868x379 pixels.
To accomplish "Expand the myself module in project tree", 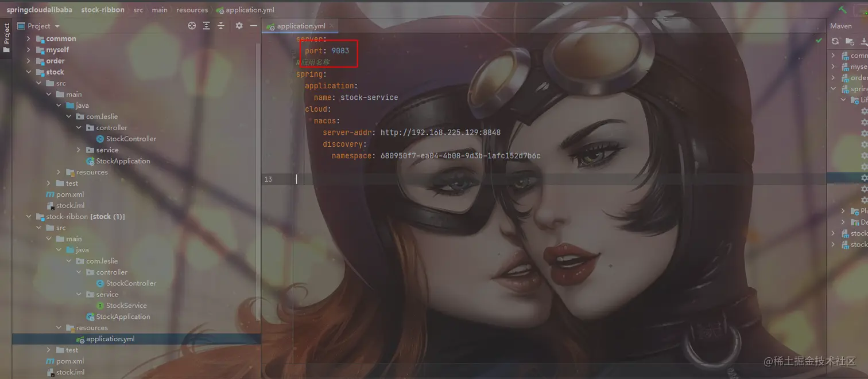I will (x=29, y=50).
